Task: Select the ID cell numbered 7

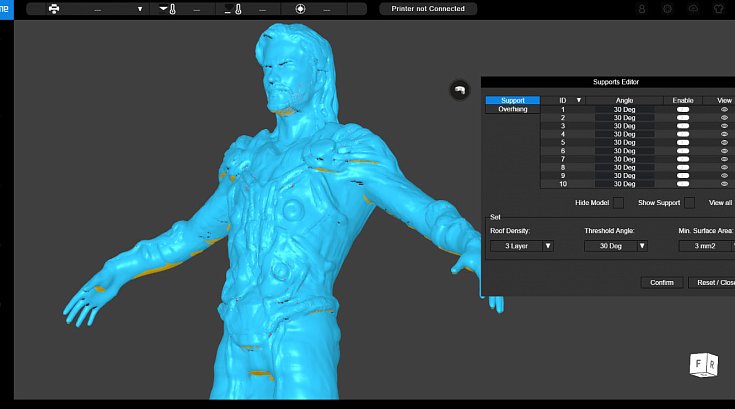Action: click(x=562, y=159)
